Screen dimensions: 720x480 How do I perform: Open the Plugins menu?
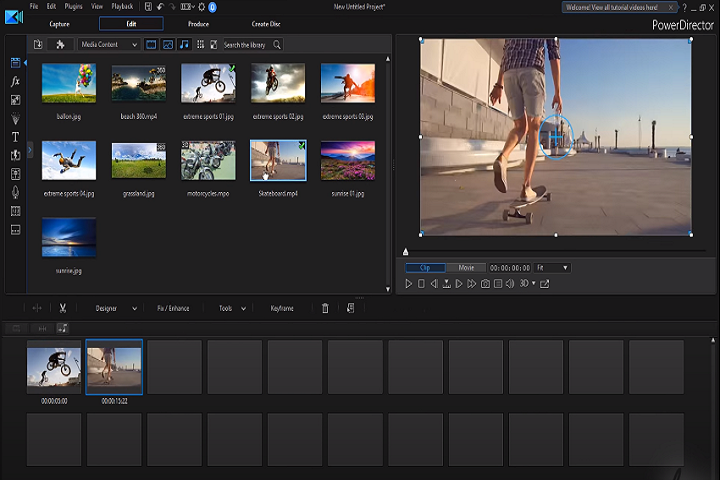coord(73,7)
